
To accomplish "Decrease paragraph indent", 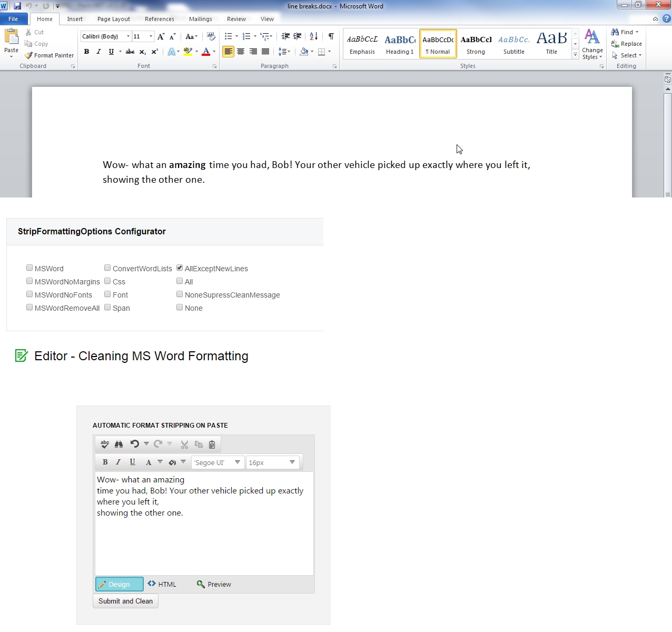I will [x=285, y=36].
